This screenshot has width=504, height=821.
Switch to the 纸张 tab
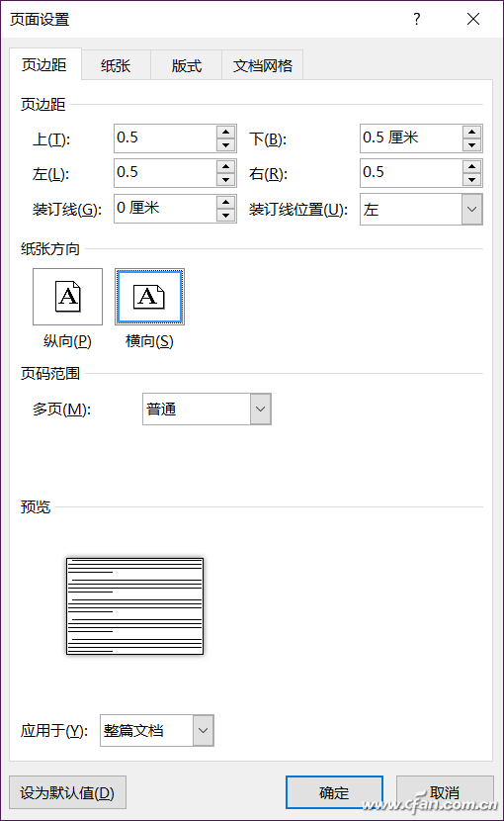pyautogui.click(x=116, y=65)
